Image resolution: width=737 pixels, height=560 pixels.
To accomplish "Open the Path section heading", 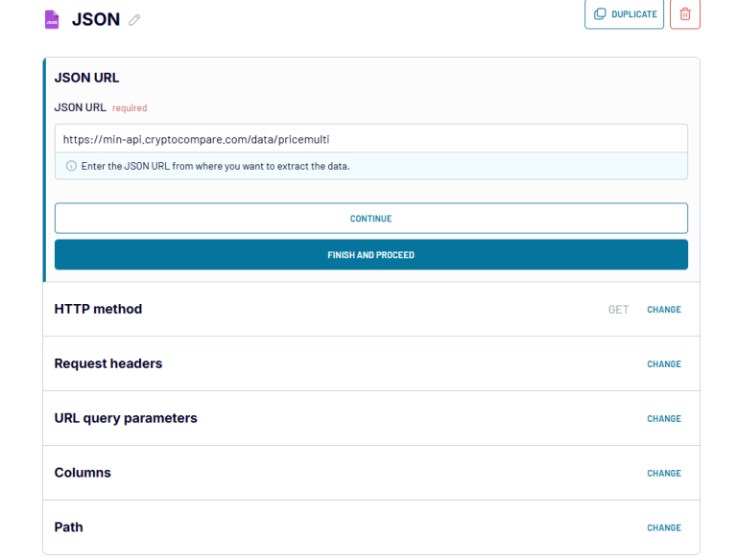I will pyautogui.click(x=69, y=527).
